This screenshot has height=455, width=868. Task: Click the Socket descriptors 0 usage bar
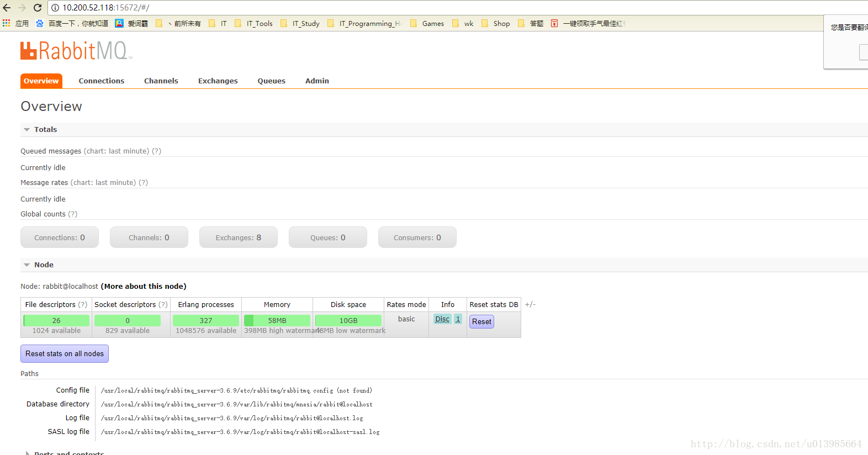pyautogui.click(x=128, y=320)
